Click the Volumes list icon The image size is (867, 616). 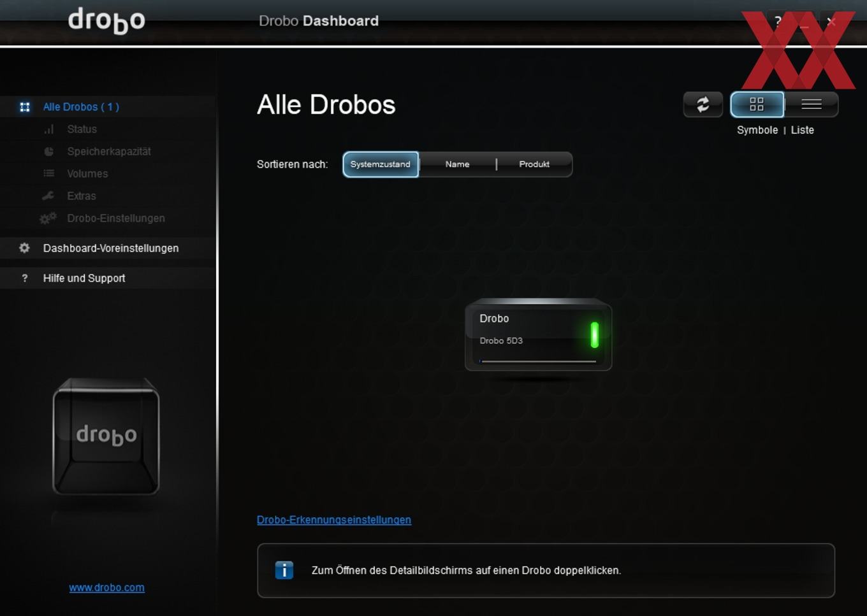(49, 173)
